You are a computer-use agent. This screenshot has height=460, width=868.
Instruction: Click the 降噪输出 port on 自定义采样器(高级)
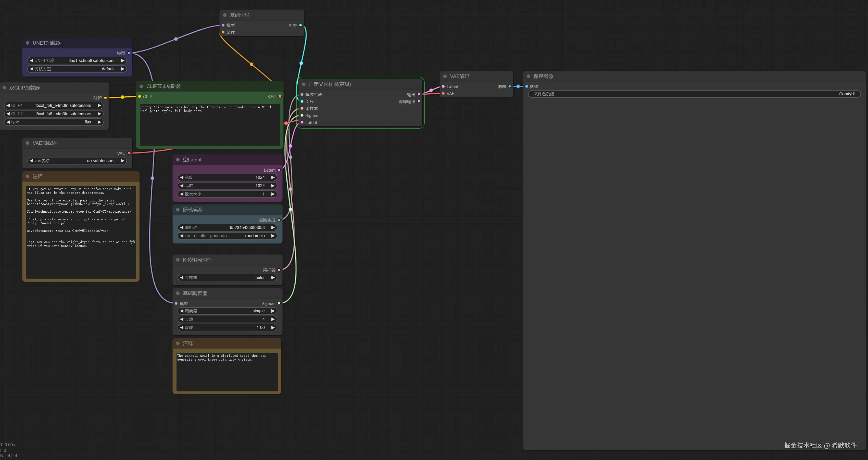pyautogui.click(x=419, y=101)
